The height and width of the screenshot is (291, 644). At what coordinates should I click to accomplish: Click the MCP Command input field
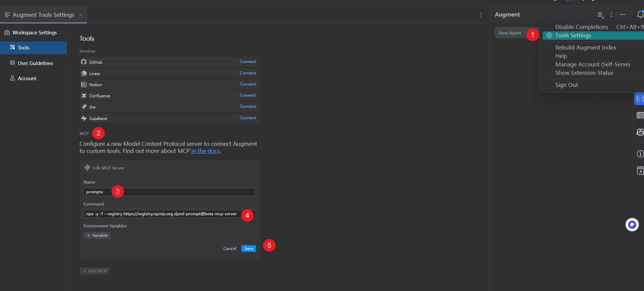click(170, 214)
